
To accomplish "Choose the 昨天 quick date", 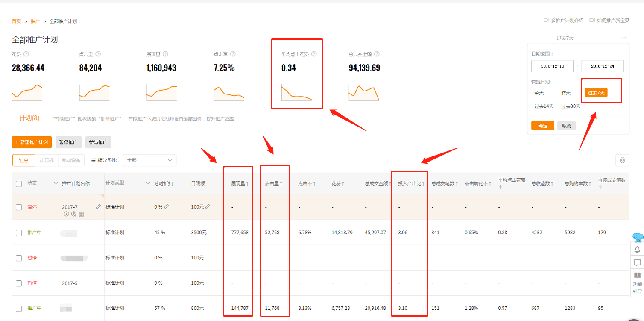I will tap(566, 93).
